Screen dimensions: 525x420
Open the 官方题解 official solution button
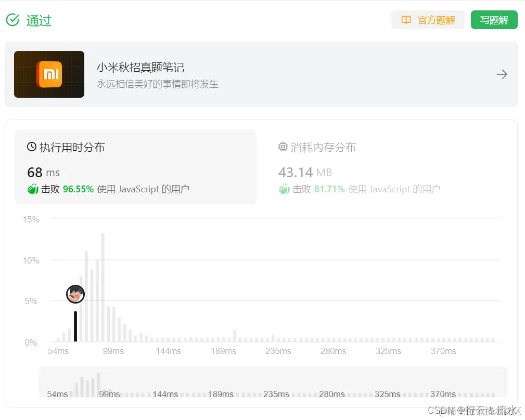click(x=428, y=20)
